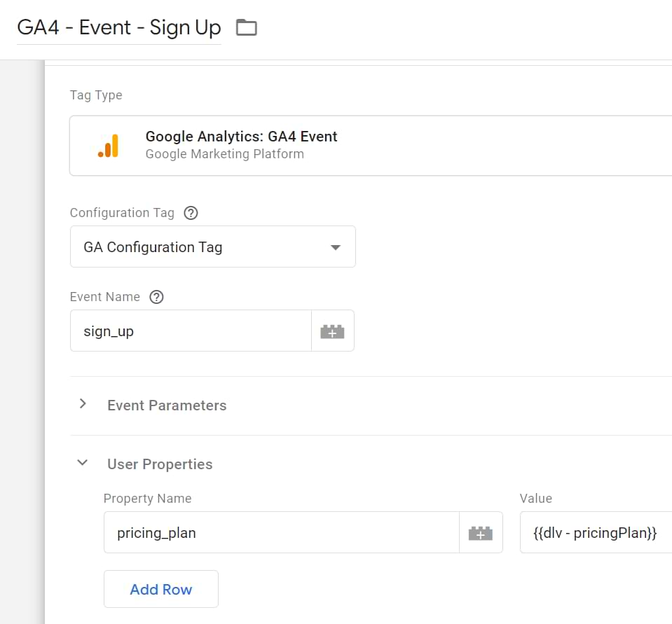Click the {{dlv - pricingPlan}} value field

tap(596, 533)
